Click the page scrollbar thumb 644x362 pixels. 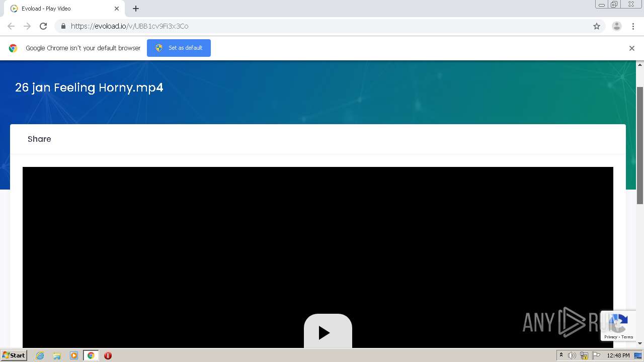[640, 145]
